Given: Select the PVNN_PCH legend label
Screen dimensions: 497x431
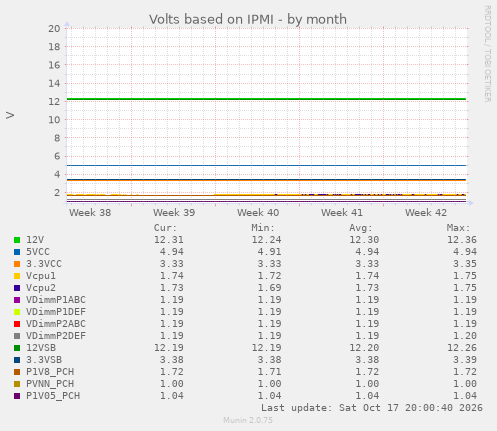Looking at the screenshot, I should pos(50,384).
